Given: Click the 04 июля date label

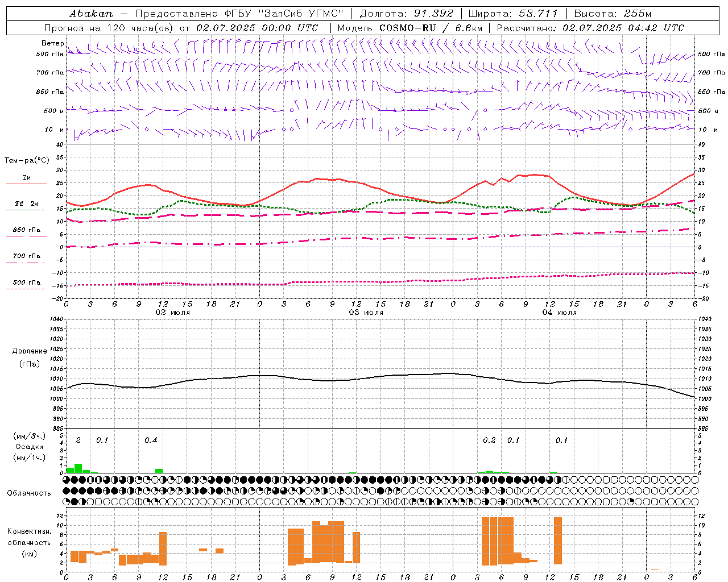Looking at the screenshot, I should coord(560,313).
